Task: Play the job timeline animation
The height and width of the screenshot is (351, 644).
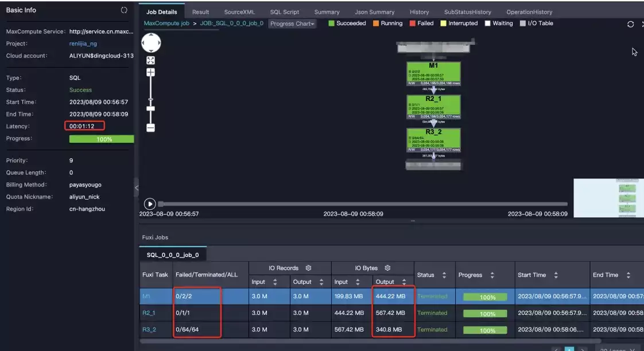Action: pyautogui.click(x=149, y=204)
